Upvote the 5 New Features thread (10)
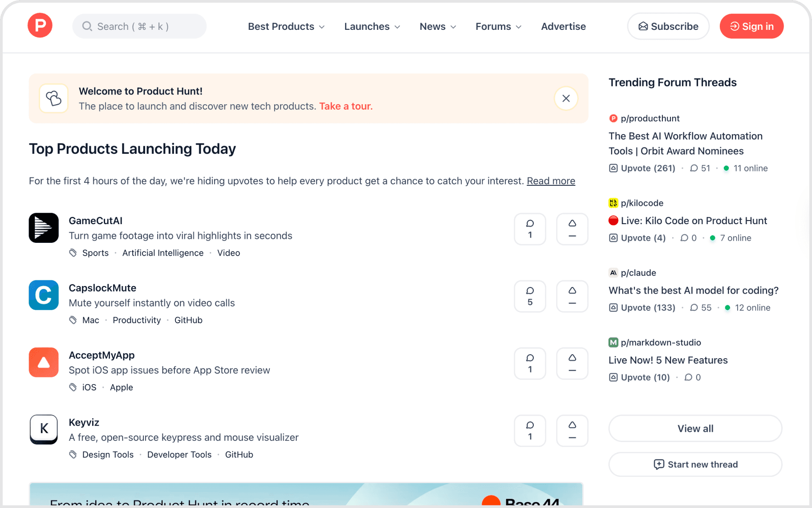Image resolution: width=812 pixels, height=508 pixels. (x=640, y=377)
